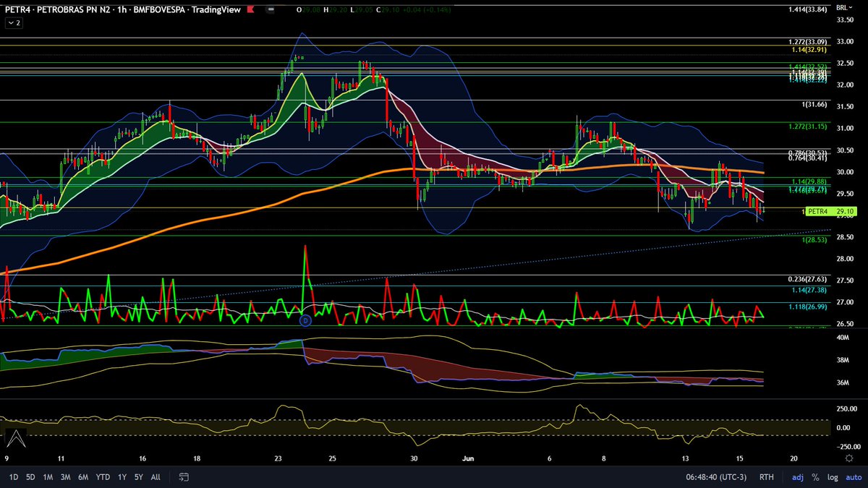Click the TradingView logo on the chart
The width and height of the screenshot is (868, 488).
point(17,437)
